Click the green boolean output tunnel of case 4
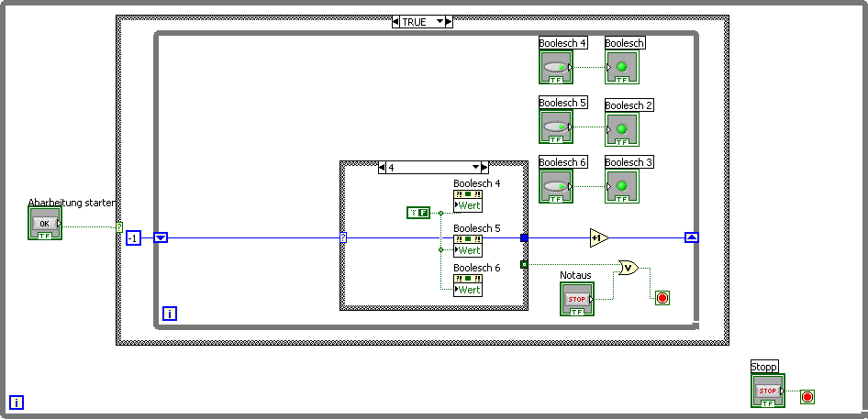This screenshot has width=868, height=419. (524, 265)
